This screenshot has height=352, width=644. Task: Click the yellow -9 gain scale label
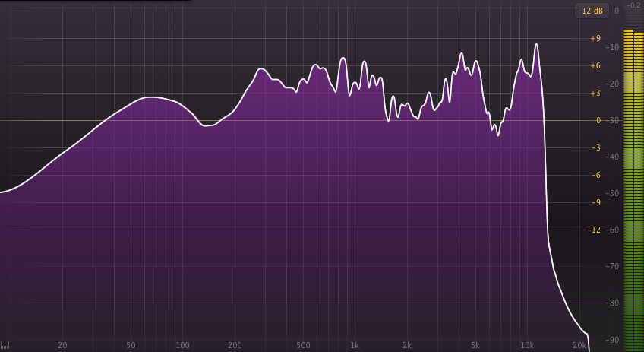point(595,202)
